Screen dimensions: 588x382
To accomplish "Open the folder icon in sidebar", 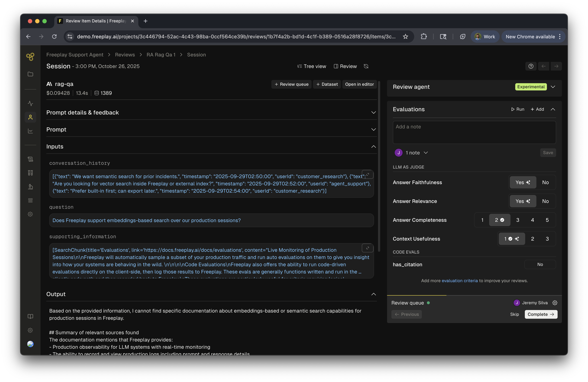I will coord(30,74).
